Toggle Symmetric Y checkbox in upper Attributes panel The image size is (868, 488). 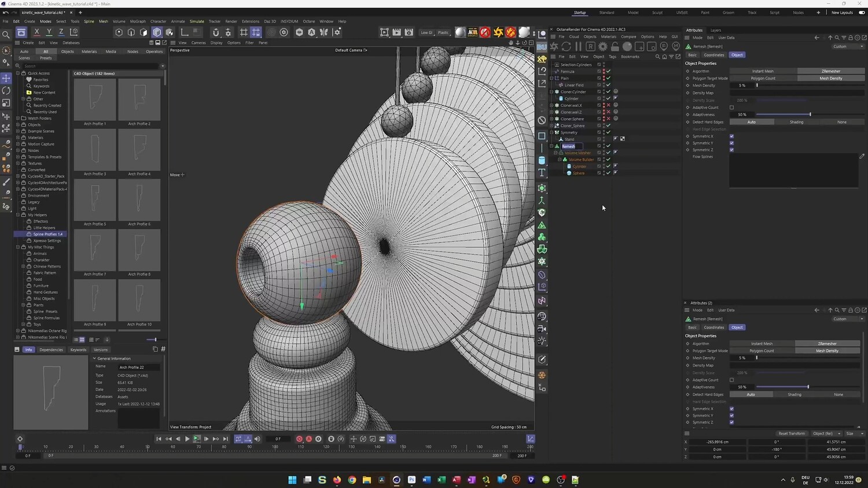(731, 143)
